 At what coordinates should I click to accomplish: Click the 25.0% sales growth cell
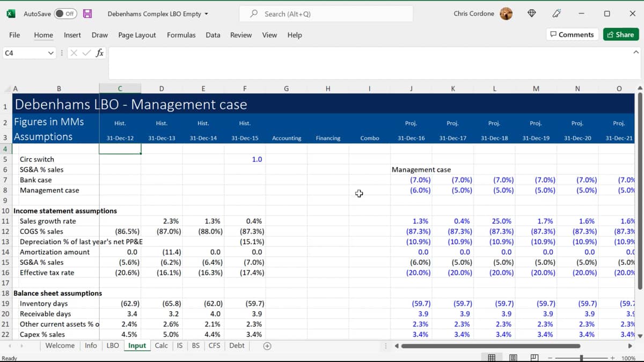click(x=494, y=221)
